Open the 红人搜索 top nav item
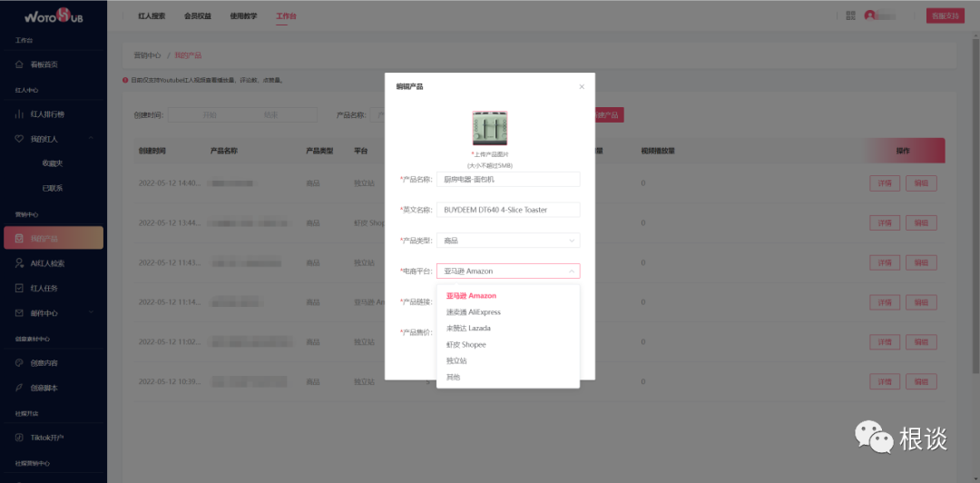 click(152, 16)
